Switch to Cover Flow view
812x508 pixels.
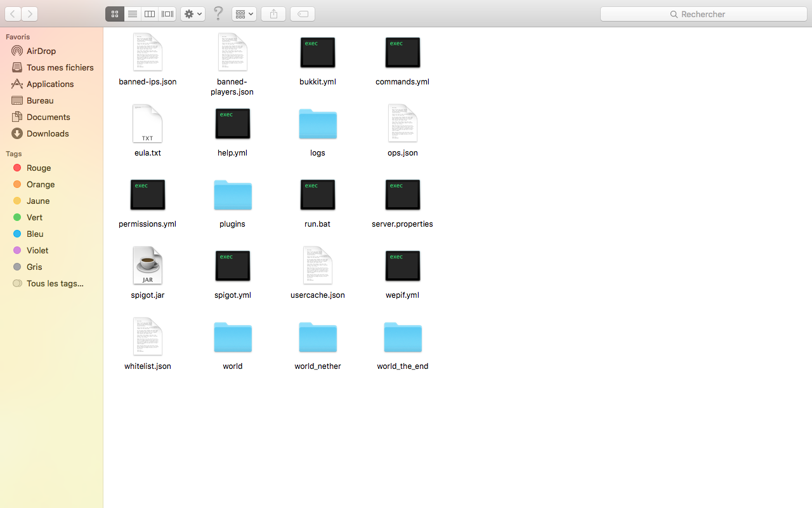click(x=167, y=14)
